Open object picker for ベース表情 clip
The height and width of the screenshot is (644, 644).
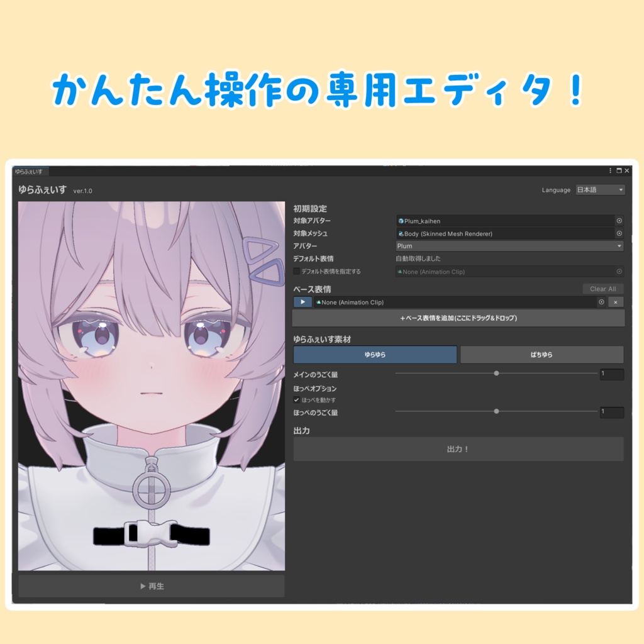coord(601,302)
